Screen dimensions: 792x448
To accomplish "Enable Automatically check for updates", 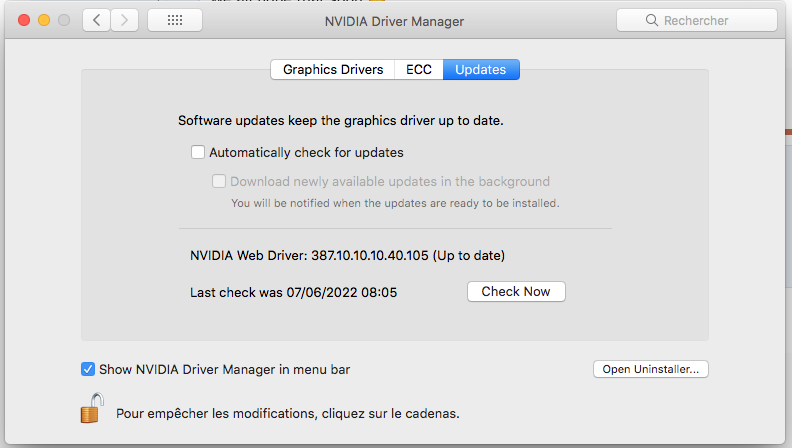I will pyautogui.click(x=198, y=153).
